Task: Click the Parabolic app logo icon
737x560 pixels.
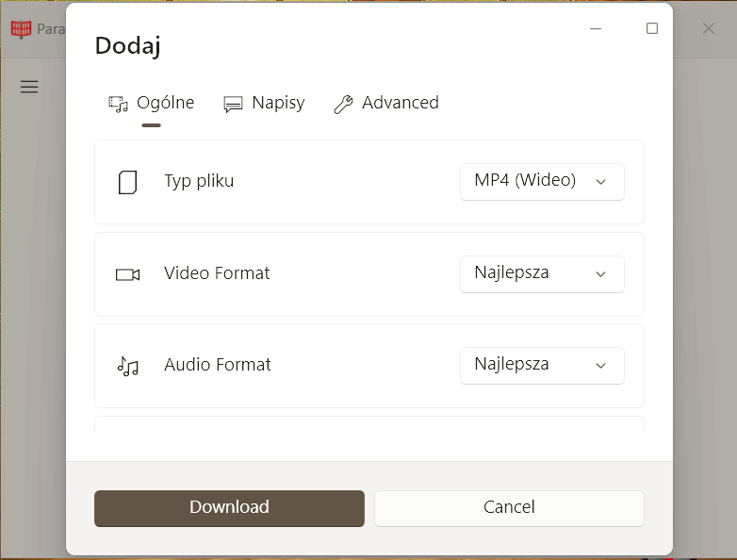Action: [x=21, y=29]
